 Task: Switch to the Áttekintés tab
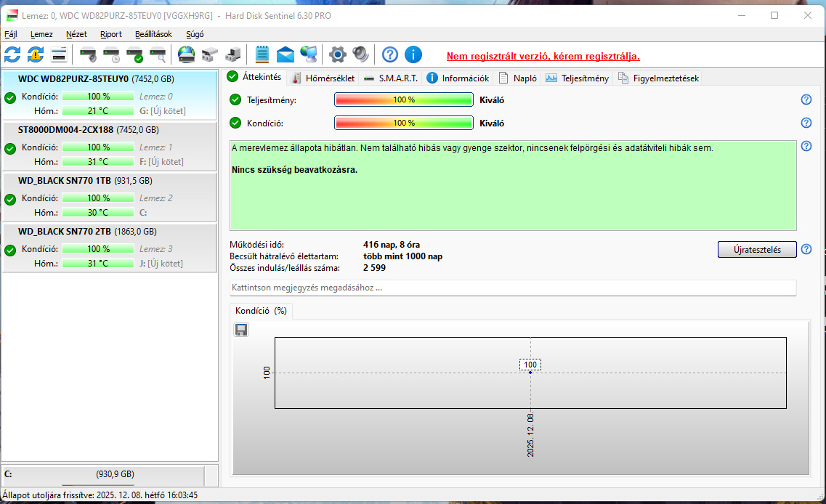point(255,77)
